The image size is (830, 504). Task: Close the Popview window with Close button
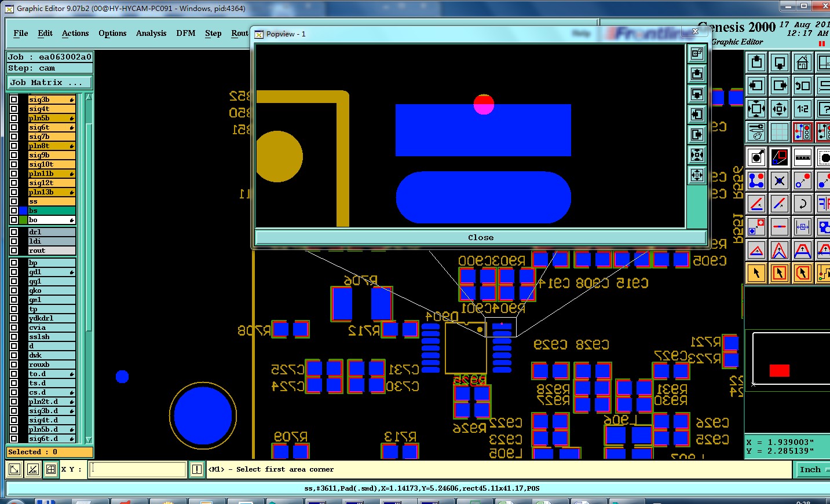tap(481, 237)
